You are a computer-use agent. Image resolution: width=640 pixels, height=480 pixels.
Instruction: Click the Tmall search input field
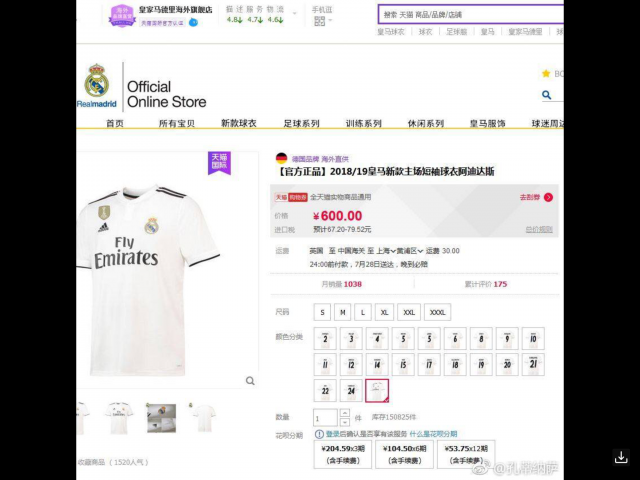(x=471, y=15)
